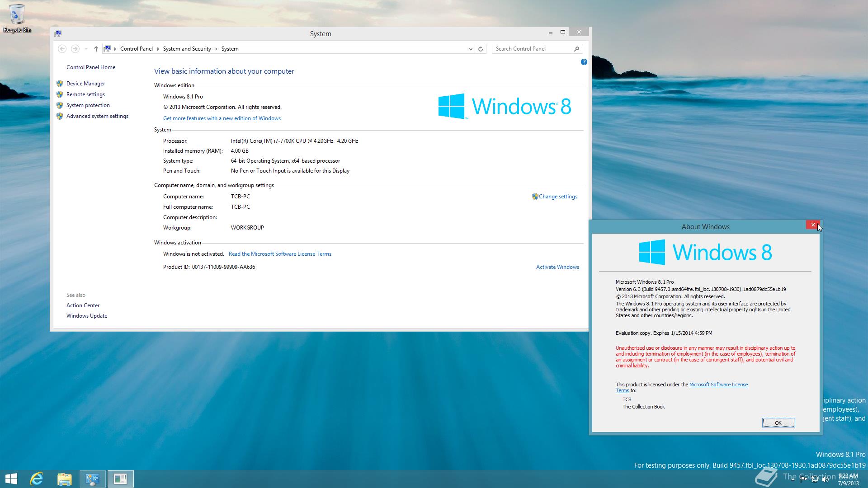The image size is (868, 488).
Task: Click the System protection shield icon
Action: tap(60, 105)
